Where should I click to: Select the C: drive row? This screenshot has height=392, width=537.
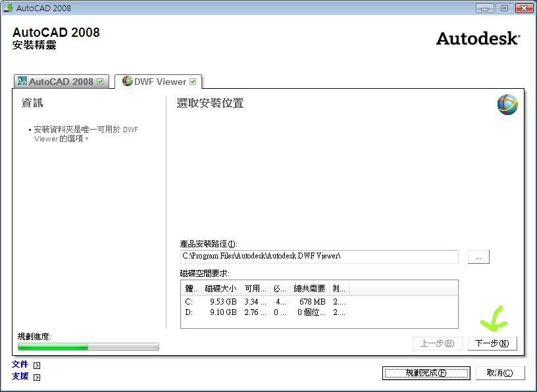(x=319, y=302)
